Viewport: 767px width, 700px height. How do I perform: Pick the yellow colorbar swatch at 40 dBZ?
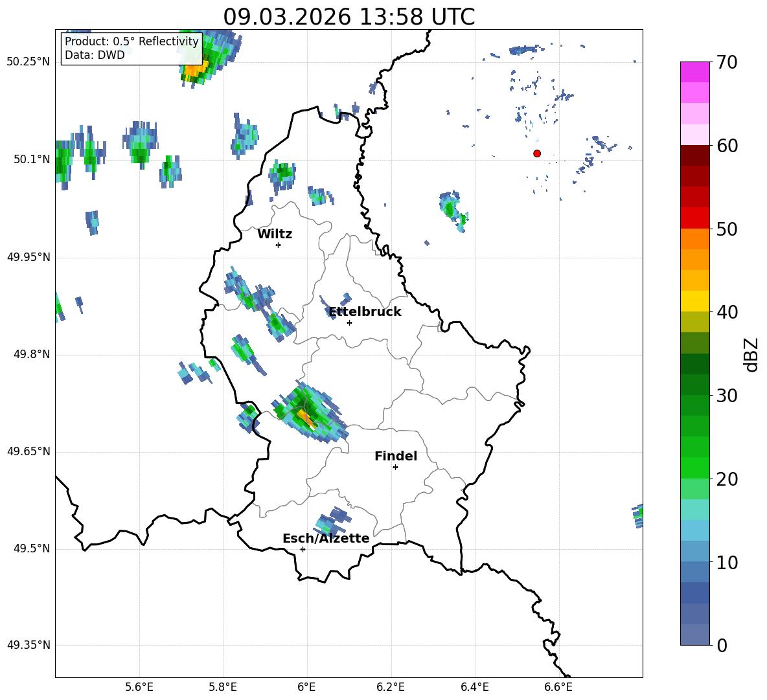coord(695,301)
